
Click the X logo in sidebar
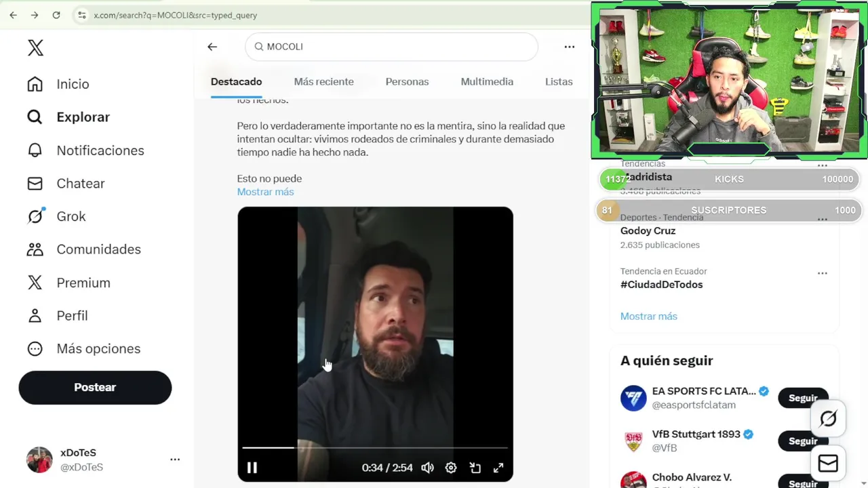(x=35, y=47)
